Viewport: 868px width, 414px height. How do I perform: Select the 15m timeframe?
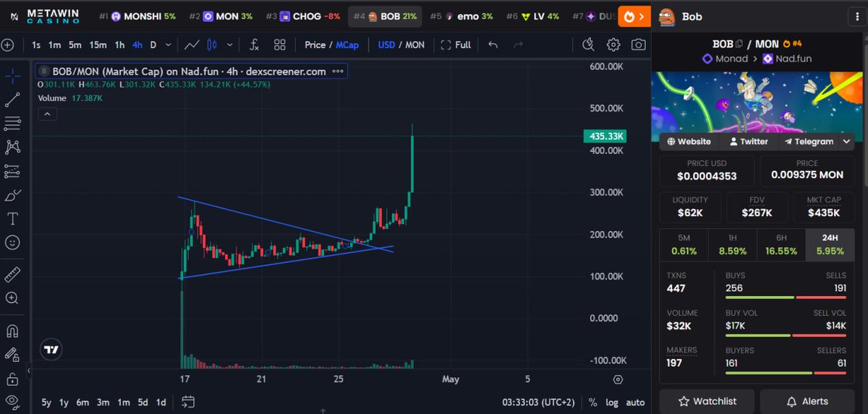[98, 45]
